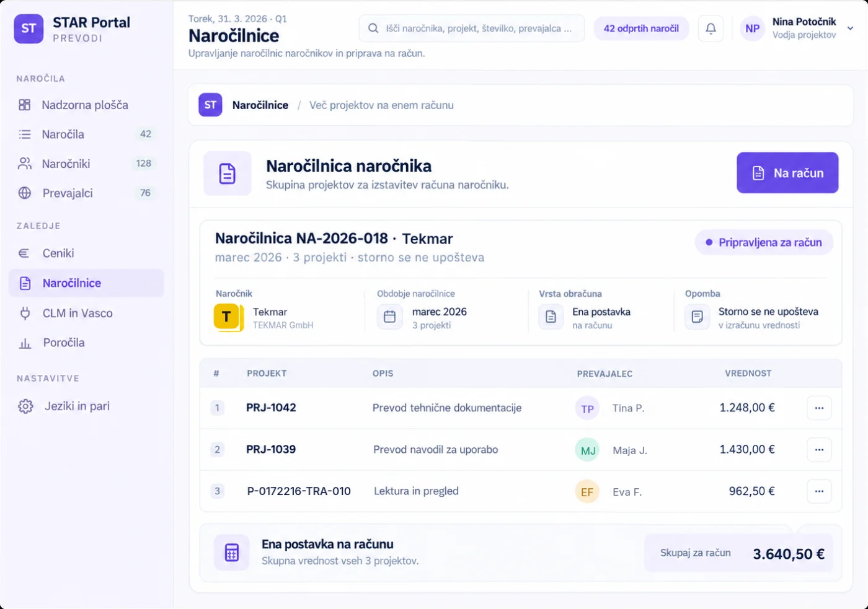This screenshot has height=609, width=868.
Task: Open Naročila in the sidebar
Action: pos(86,134)
